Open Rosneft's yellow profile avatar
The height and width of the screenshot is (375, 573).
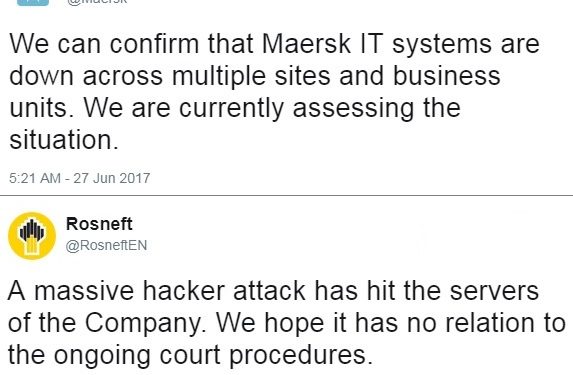[x=32, y=236]
